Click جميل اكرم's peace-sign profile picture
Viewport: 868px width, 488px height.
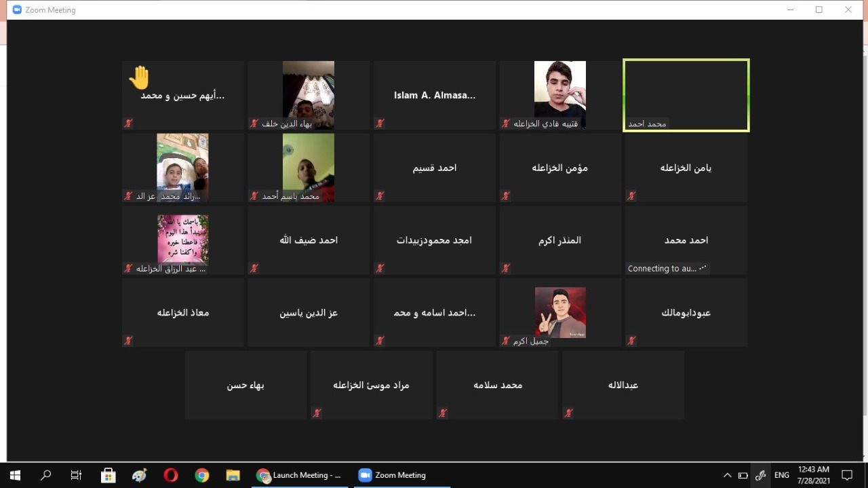coord(560,312)
